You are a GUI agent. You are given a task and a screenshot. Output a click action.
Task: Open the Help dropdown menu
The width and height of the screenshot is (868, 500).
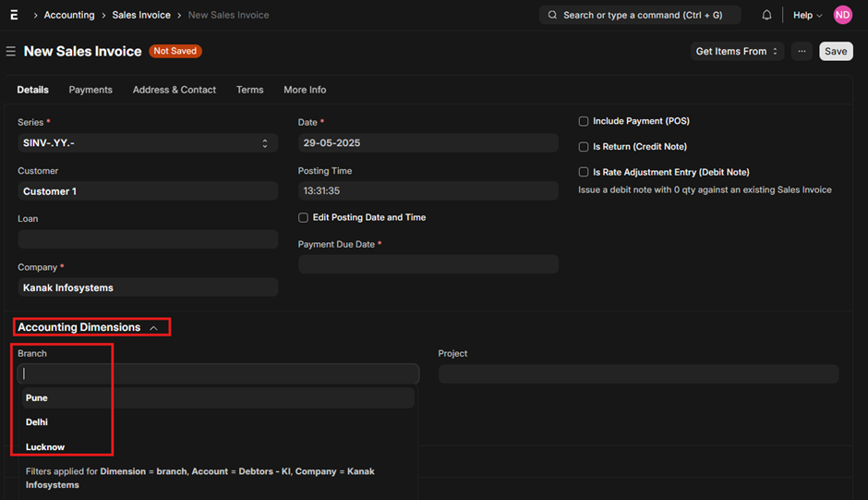[x=808, y=15]
